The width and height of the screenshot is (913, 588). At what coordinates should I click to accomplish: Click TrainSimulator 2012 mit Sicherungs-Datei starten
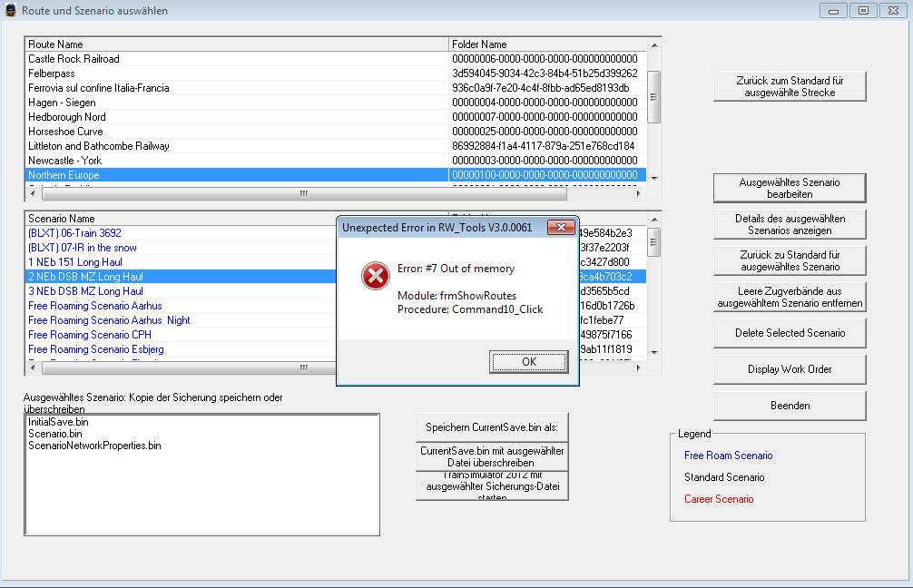click(492, 485)
